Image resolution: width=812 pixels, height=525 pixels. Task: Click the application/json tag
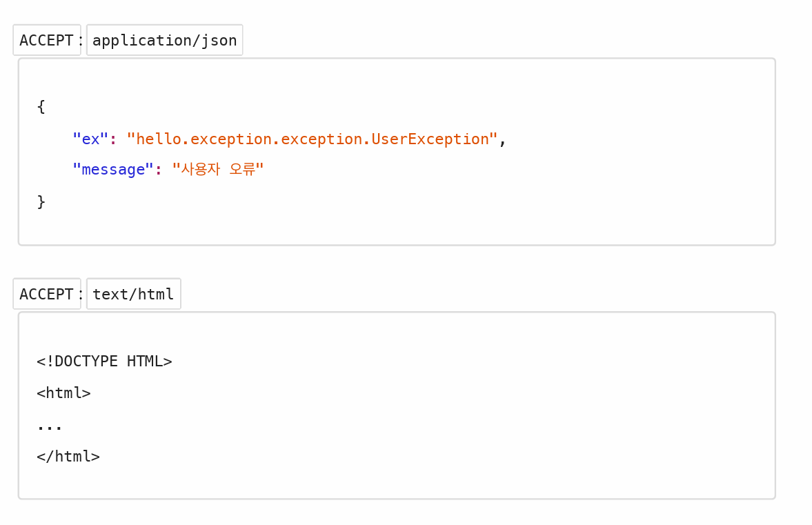click(165, 40)
